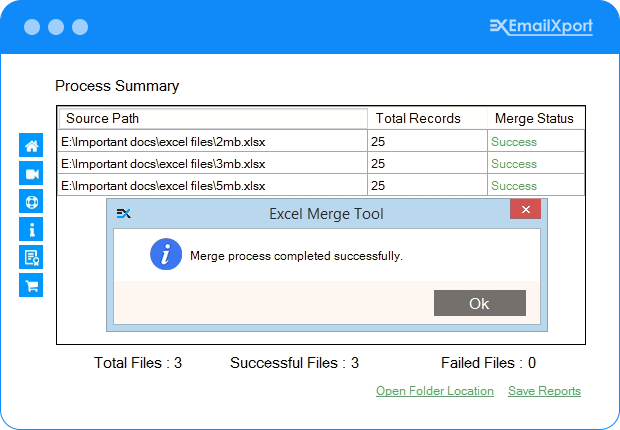620x430 pixels.
Task: Click the third window control dot
Action: (x=80, y=27)
